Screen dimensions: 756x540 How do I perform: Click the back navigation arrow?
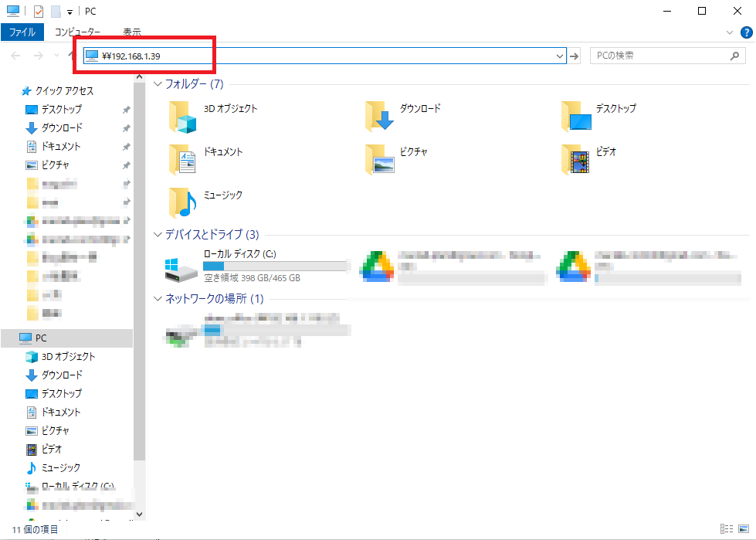tap(15, 56)
